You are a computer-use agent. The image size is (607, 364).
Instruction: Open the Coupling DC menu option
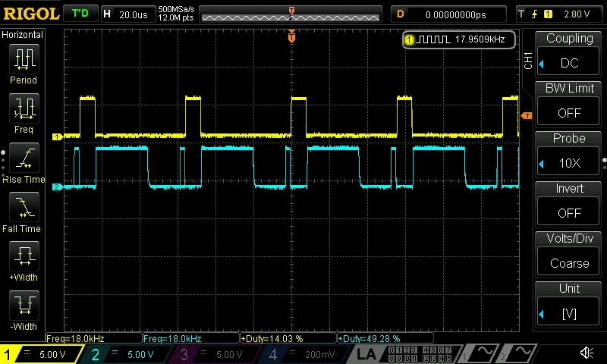click(x=568, y=53)
